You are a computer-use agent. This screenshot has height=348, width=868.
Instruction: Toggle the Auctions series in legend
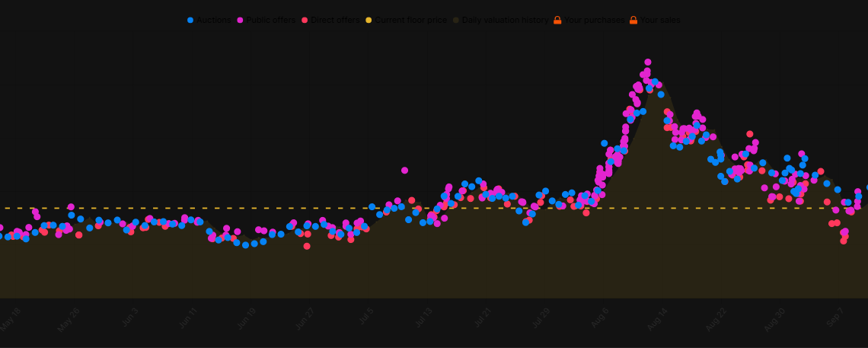coord(190,21)
